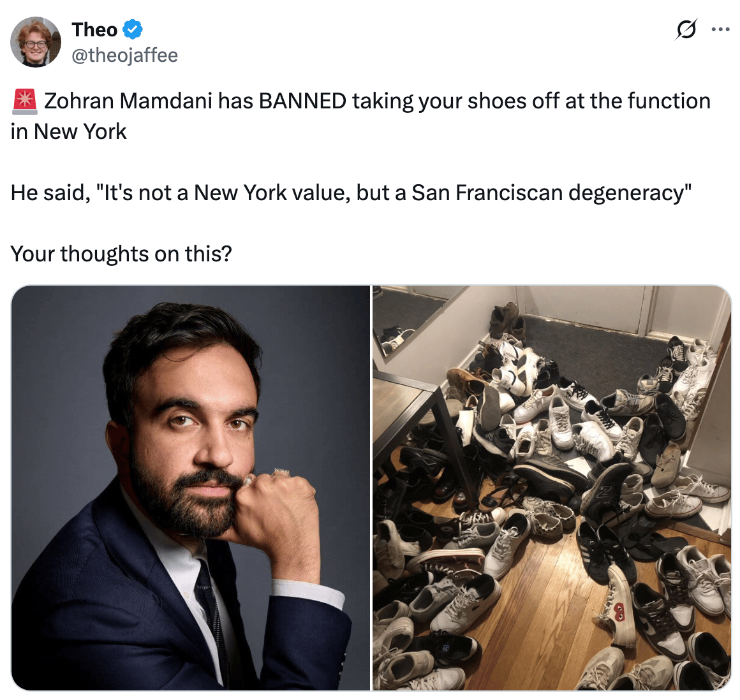Click the Zohran Mamdani name in tweet

click(x=128, y=101)
